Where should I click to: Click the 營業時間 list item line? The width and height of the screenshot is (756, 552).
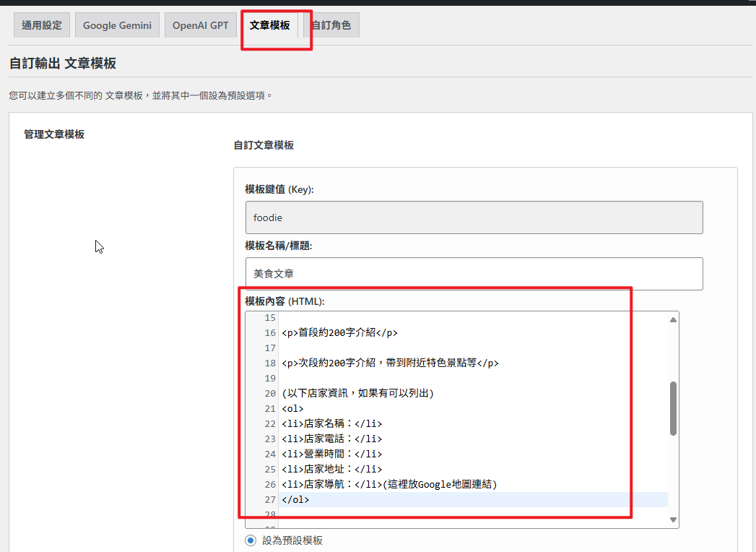(331, 454)
